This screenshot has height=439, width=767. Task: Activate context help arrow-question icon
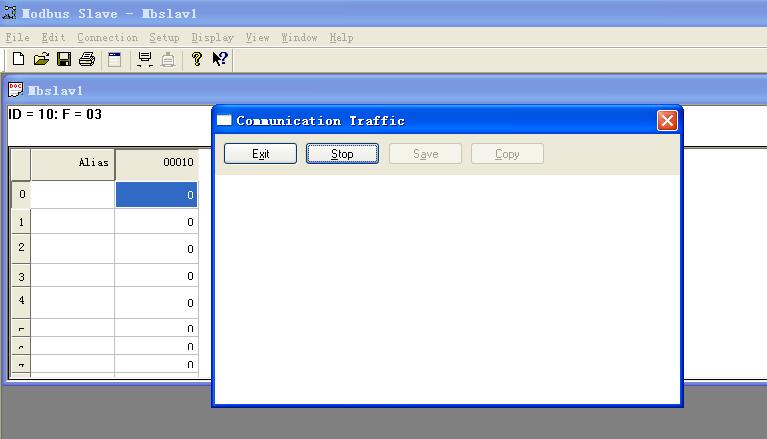[x=220, y=59]
